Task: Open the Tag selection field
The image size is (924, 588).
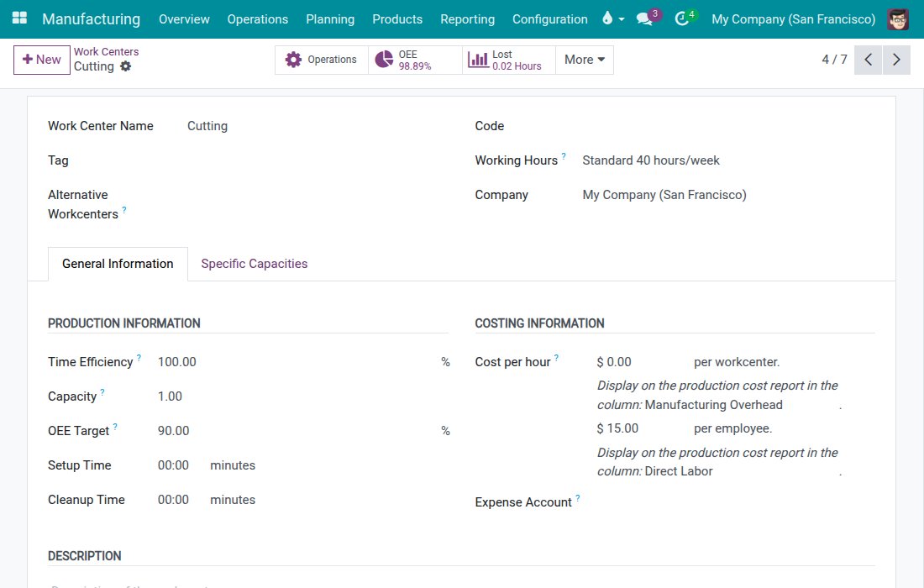Action: (317, 160)
